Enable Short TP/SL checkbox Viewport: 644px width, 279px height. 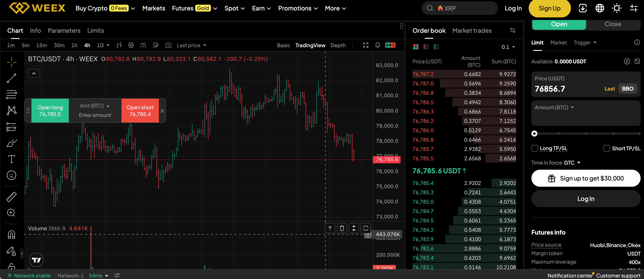click(x=607, y=148)
